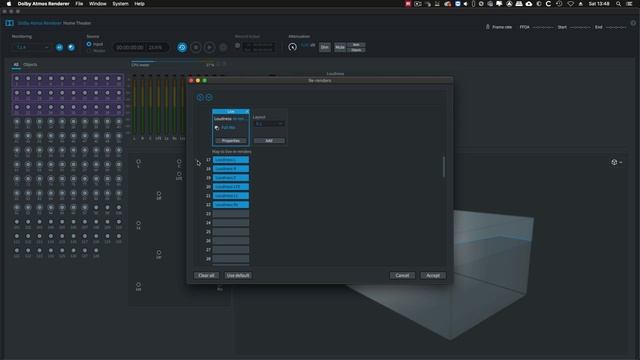The image size is (640, 360).
Task: Click Accept in Re-renders dialog
Action: (x=433, y=276)
